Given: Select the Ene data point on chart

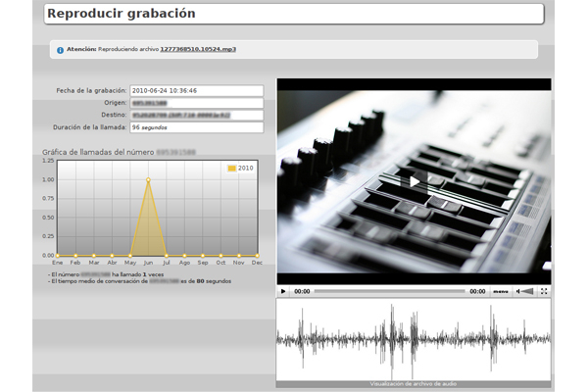Looking at the screenshot, I should click(58, 255).
